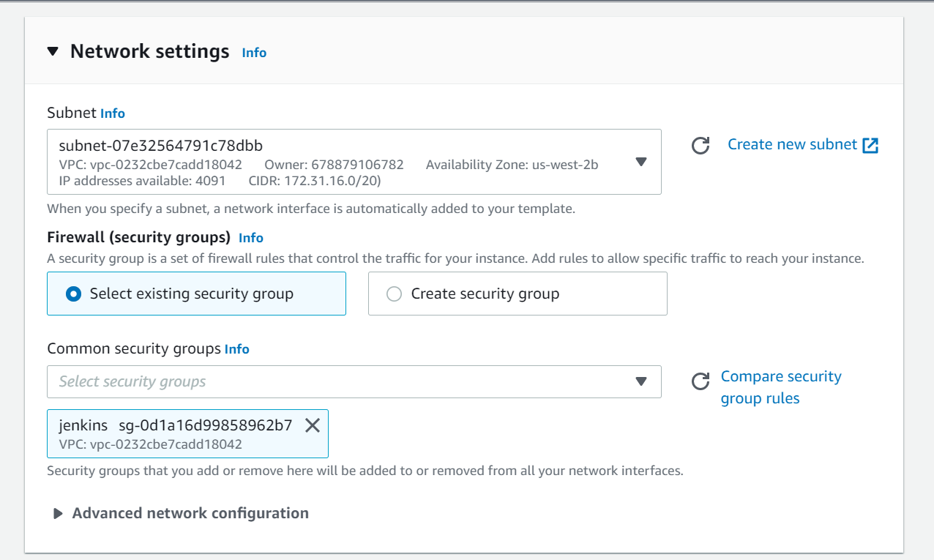Open Compare security group rules link
934x560 pixels.
(x=781, y=387)
